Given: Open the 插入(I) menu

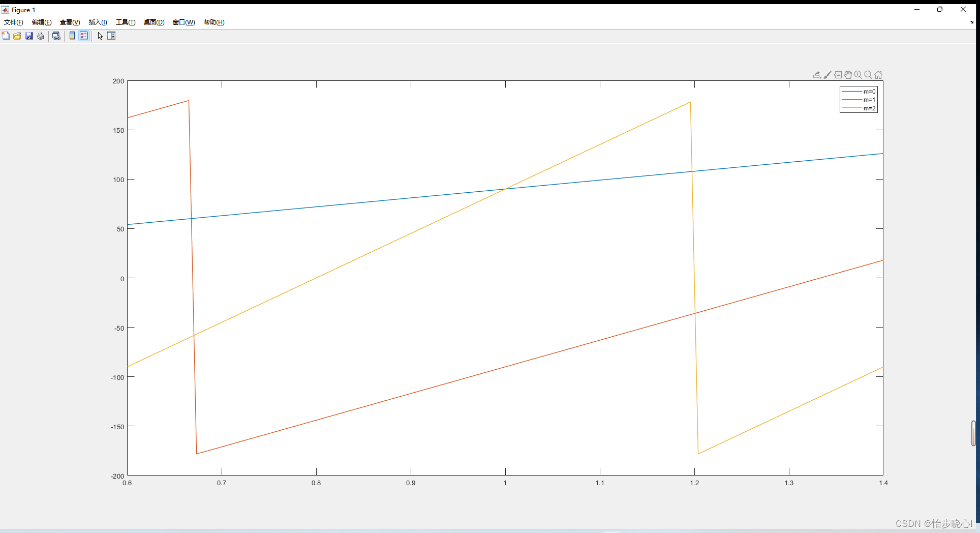Looking at the screenshot, I should click(x=98, y=22).
